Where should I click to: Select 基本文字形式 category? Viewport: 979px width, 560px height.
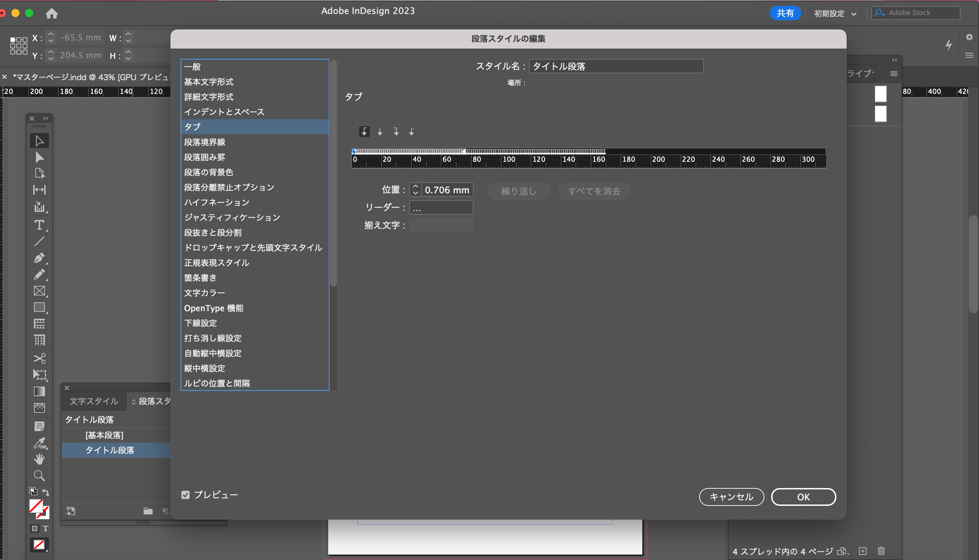(x=255, y=82)
